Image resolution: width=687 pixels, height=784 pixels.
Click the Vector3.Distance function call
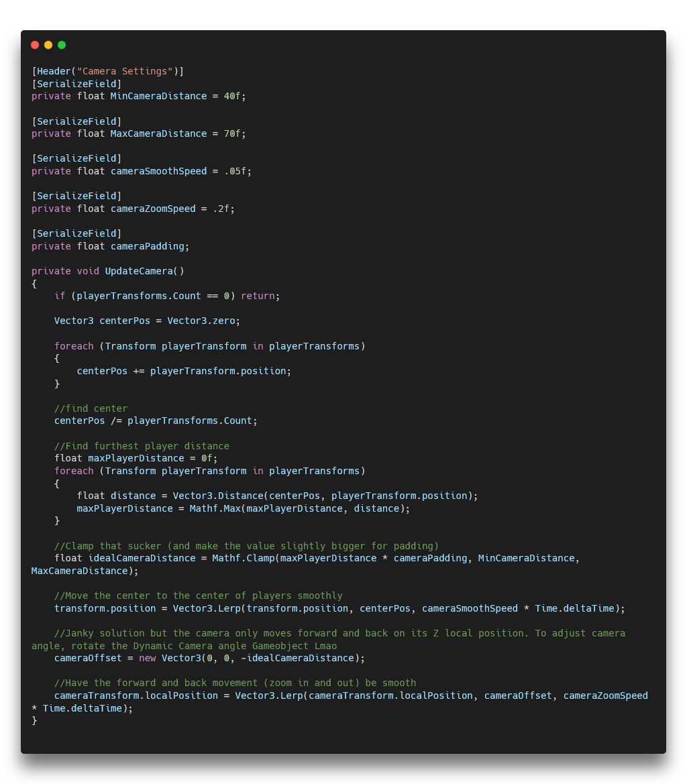218,496
